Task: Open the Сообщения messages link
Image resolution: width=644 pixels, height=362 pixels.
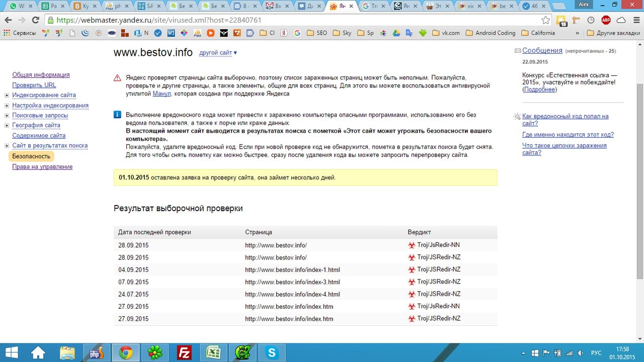Action: point(542,50)
